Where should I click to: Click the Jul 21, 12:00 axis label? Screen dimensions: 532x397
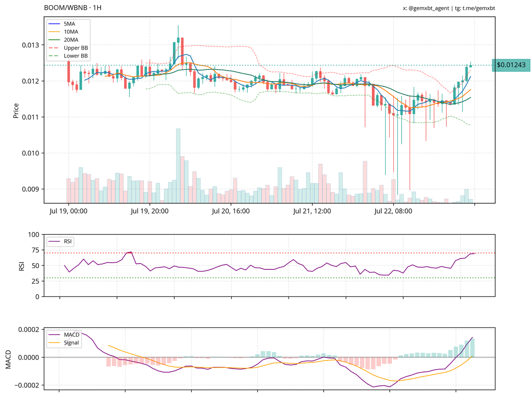point(312,211)
